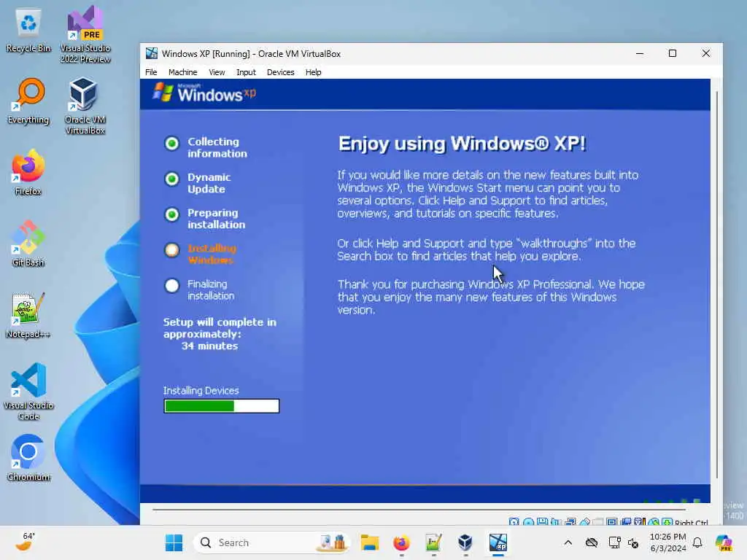
Task: Switch to Firefox on the taskbar
Action: (x=402, y=542)
